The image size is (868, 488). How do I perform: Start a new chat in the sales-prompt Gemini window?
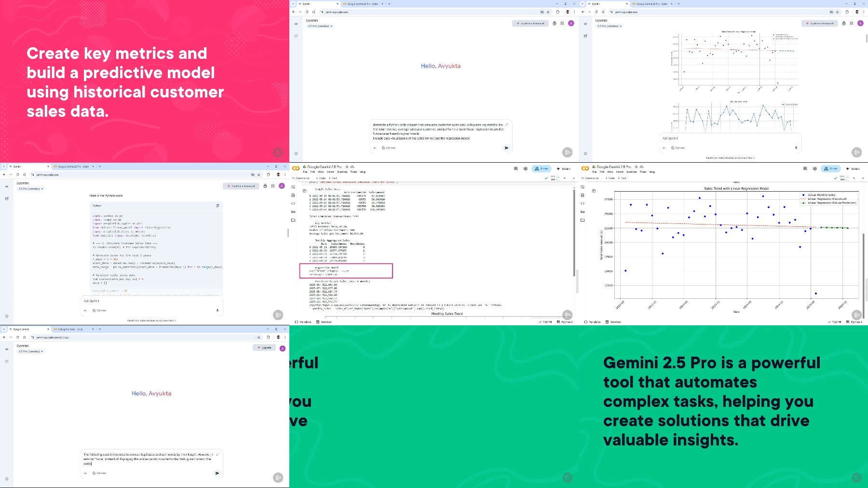click(296, 36)
